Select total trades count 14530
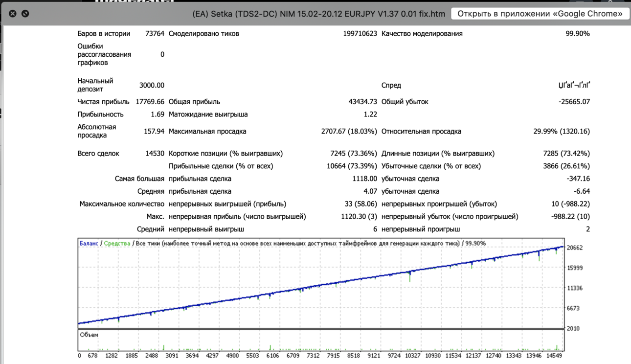The height and width of the screenshot is (364, 631). coord(155,153)
